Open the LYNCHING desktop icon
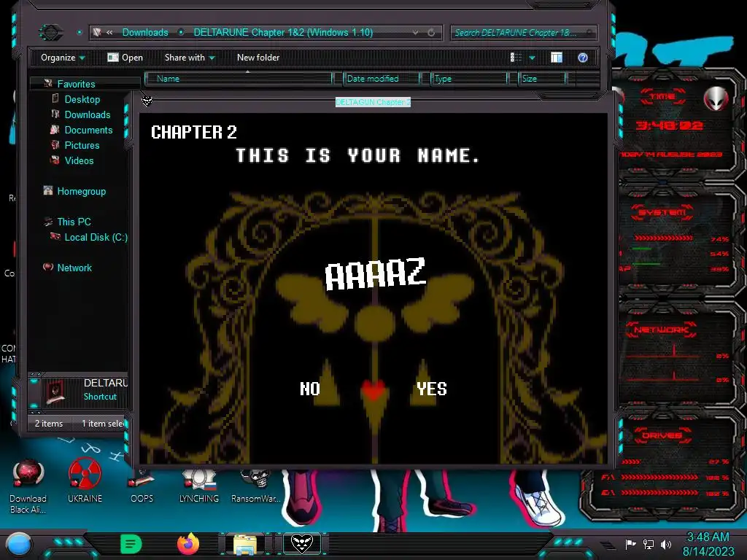747x560 pixels. pyautogui.click(x=199, y=486)
